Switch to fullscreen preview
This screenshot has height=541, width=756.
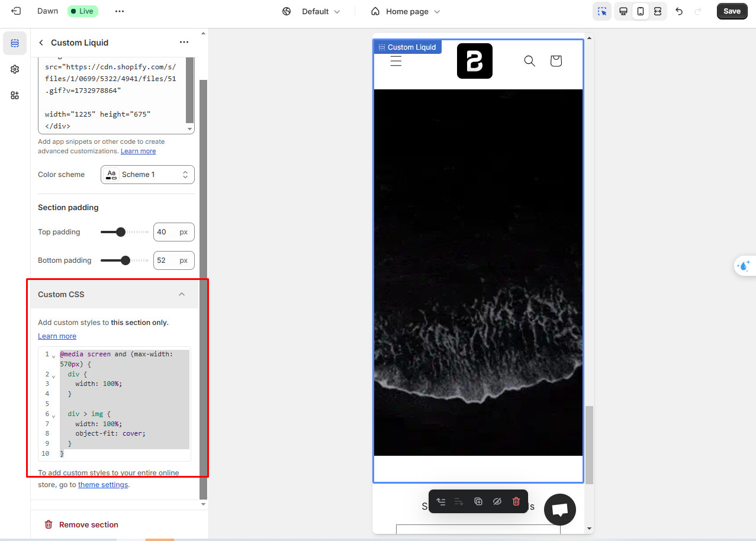pos(658,11)
